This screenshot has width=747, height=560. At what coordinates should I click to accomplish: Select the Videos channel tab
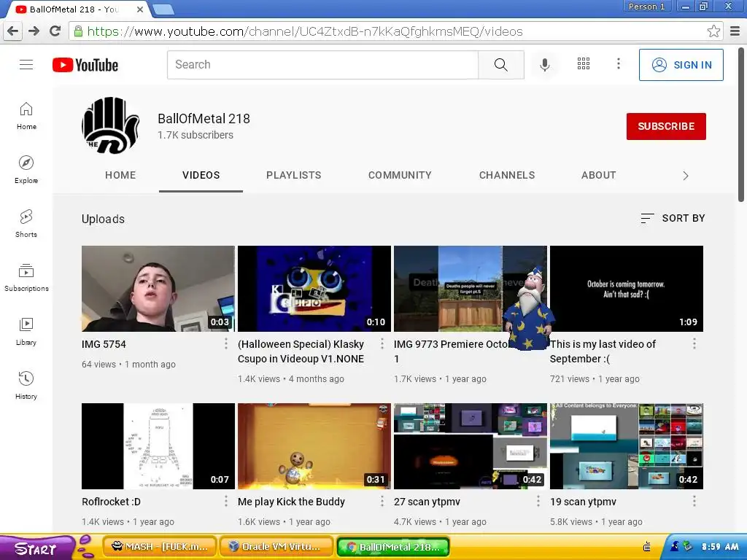point(201,175)
